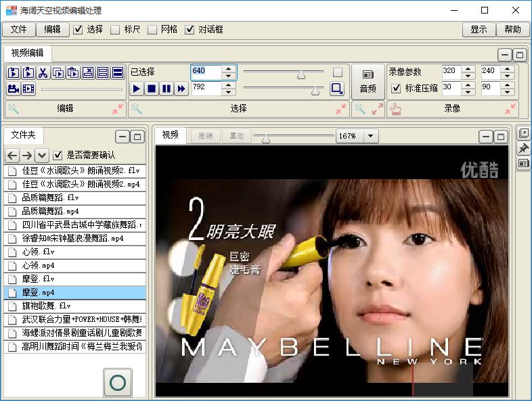
Task: Decrease the 90 recording parameter value
Action: coord(508,92)
